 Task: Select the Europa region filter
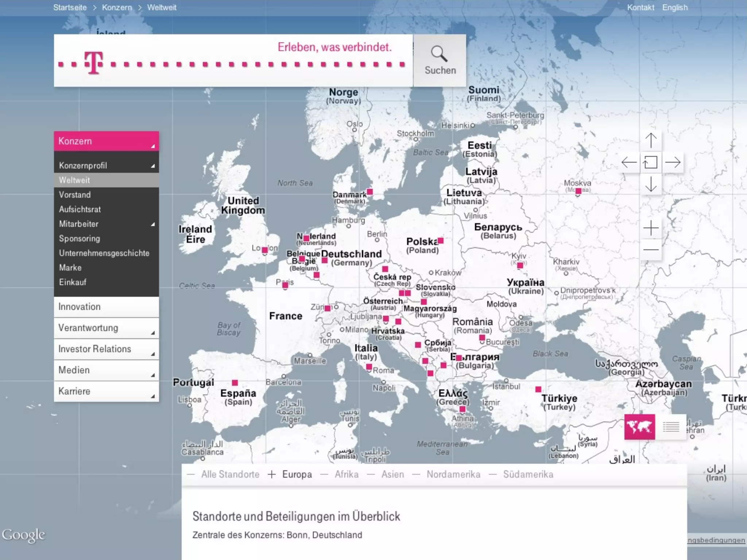[297, 474]
